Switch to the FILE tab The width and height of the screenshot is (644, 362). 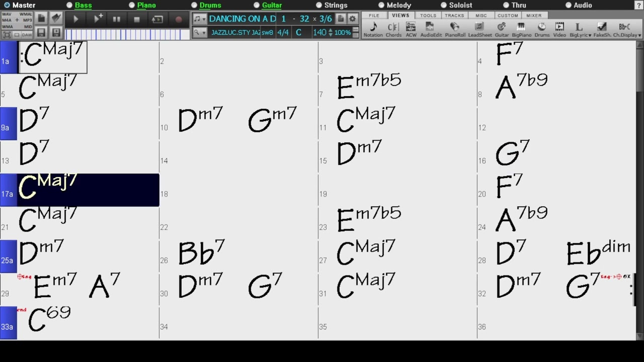point(374,16)
